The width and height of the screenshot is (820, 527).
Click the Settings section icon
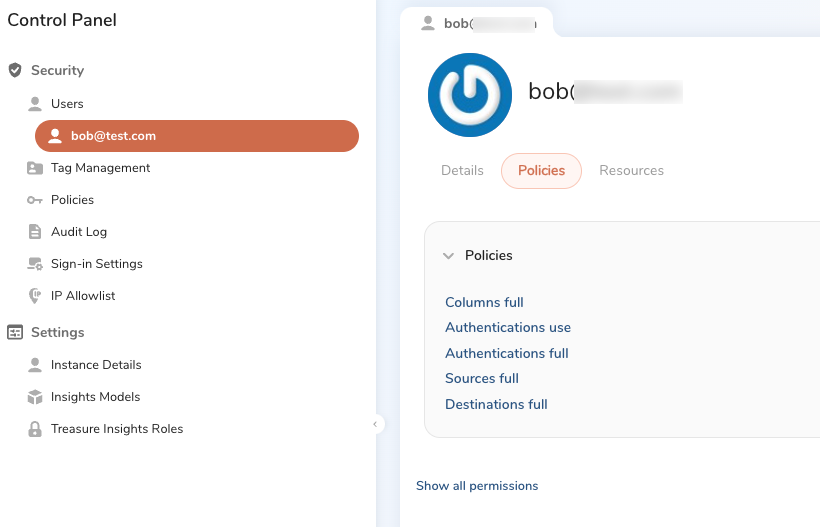(15, 332)
